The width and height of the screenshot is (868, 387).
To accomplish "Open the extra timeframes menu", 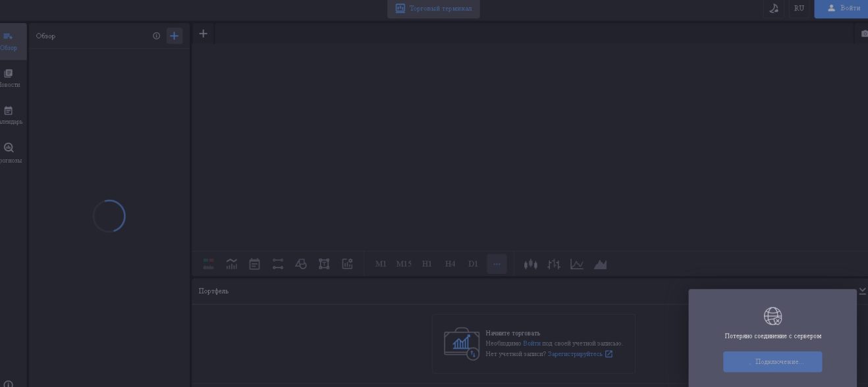I will (496, 264).
